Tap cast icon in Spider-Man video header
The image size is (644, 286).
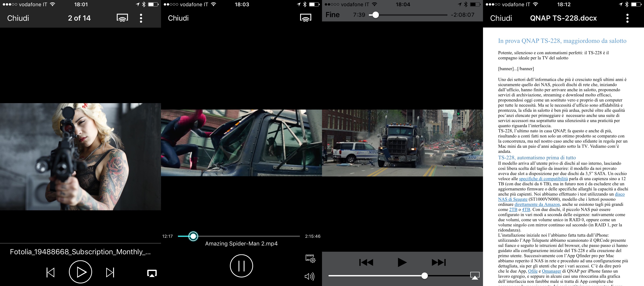coord(305,18)
